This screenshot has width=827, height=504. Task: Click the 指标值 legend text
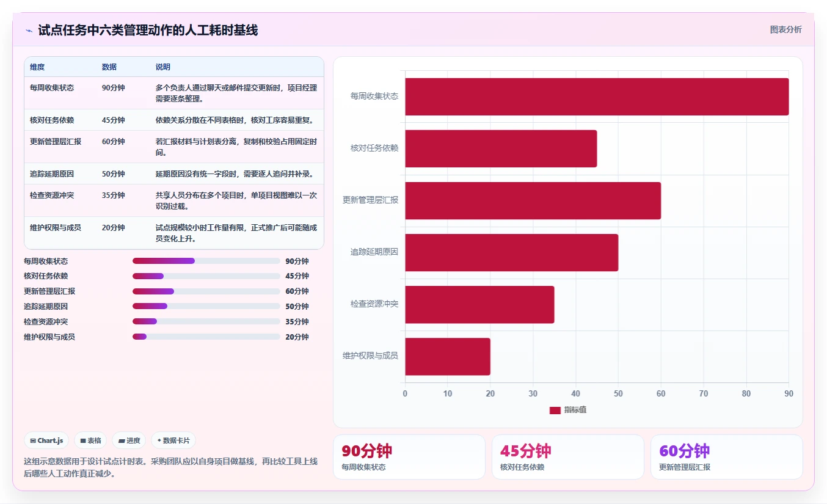pos(575,411)
